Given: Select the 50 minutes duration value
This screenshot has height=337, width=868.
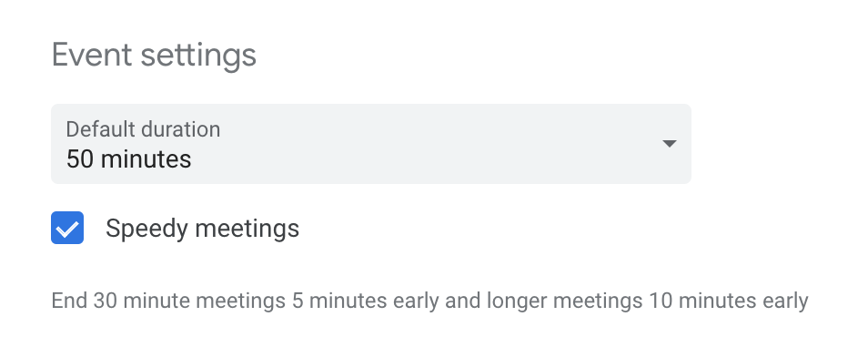Looking at the screenshot, I should click(128, 159).
